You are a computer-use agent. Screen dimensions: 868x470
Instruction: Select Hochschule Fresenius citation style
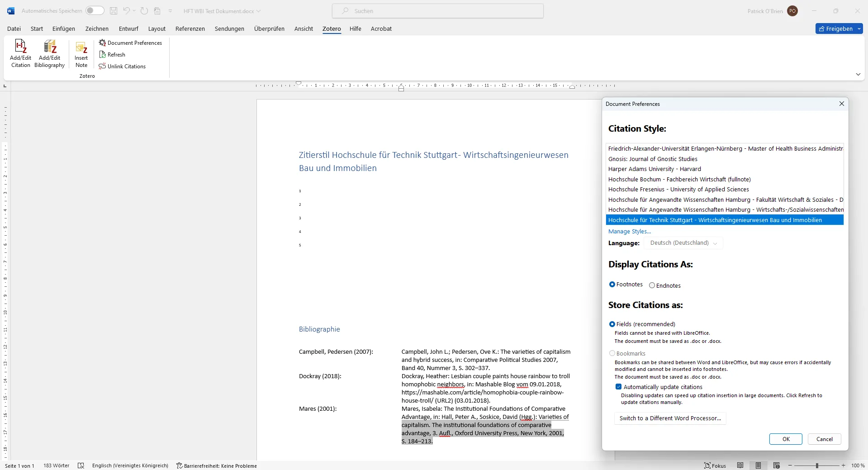pos(725,189)
